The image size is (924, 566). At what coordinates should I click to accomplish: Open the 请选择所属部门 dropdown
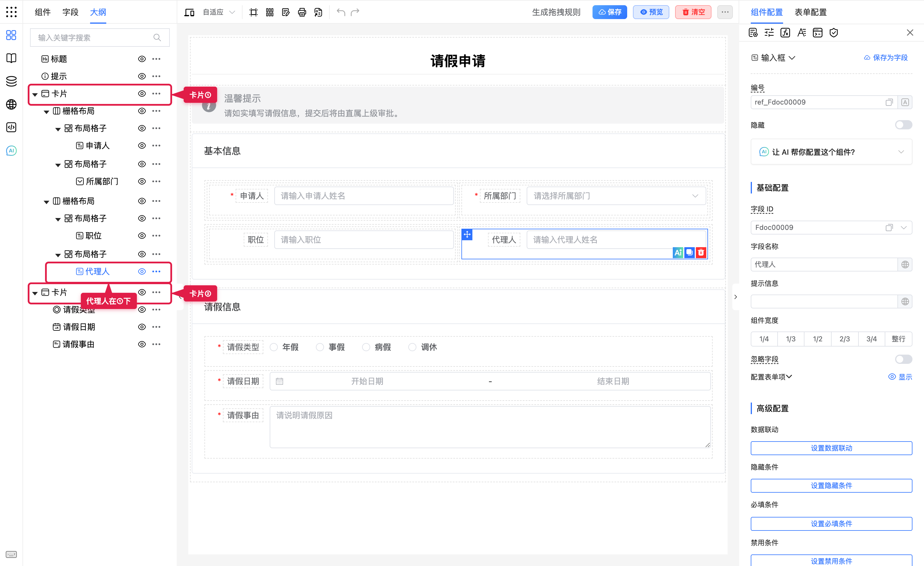point(616,196)
